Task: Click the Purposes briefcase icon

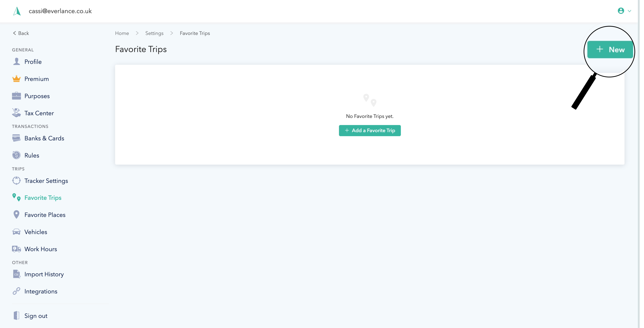Action: coord(17,96)
